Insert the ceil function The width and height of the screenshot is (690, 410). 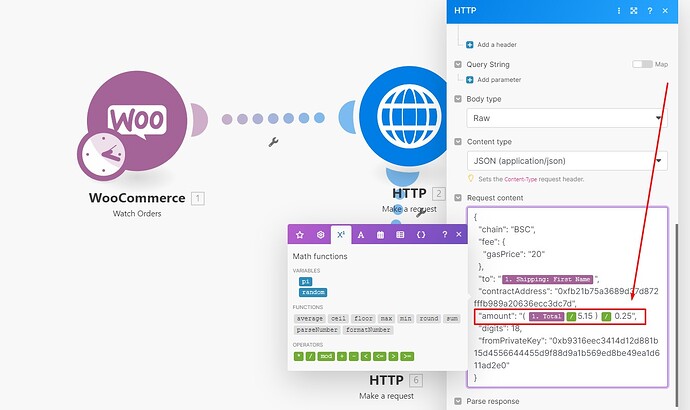click(338, 318)
